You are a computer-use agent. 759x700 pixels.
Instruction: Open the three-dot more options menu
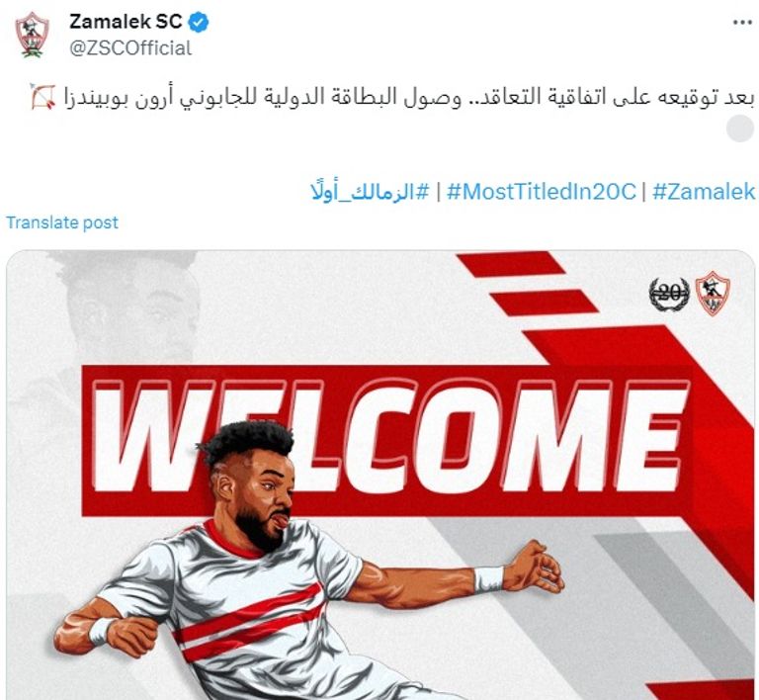742,23
